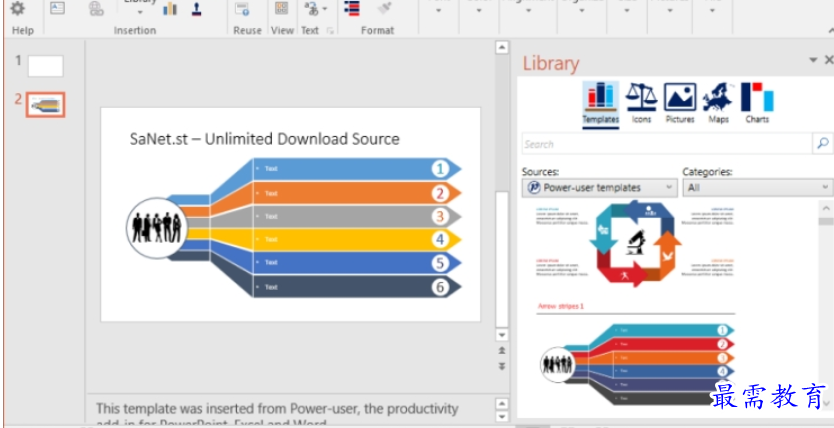
Task: Click the Arrow stripes 1 template preview
Action: (x=638, y=364)
